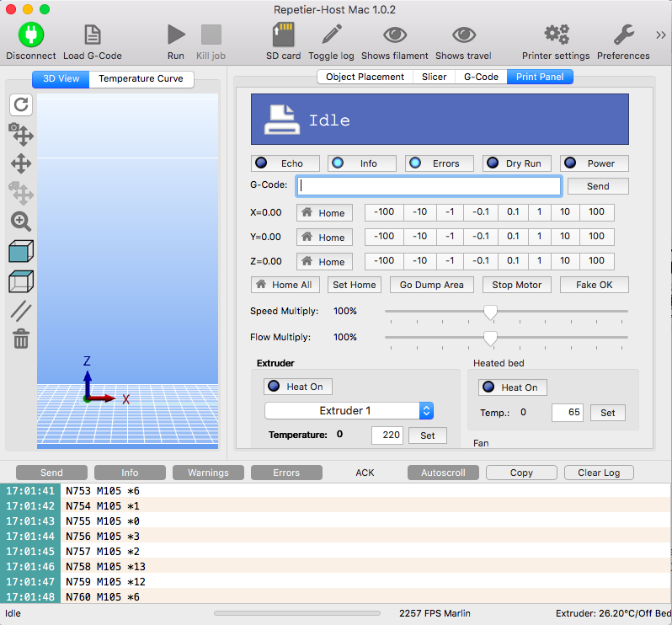Click the G-Code input field
Viewport: 672px width, 625px height.
click(429, 186)
